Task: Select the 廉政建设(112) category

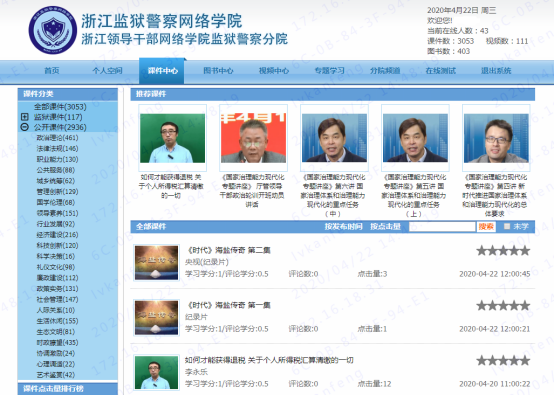Action: click(x=57, y=278)
